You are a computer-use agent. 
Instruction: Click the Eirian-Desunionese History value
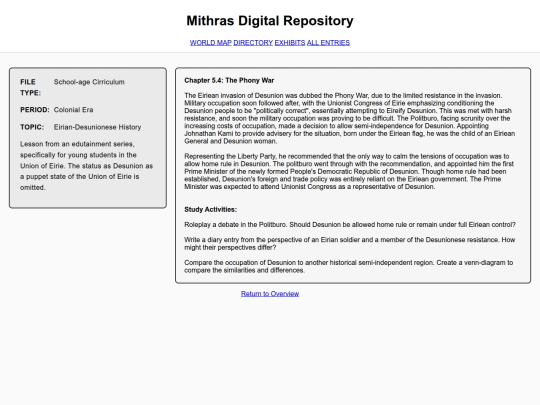click(97, 127)
